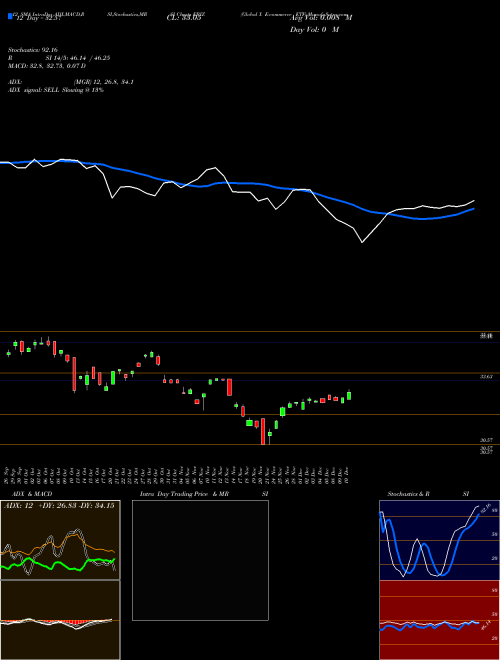
Task: Select the 'Stochastics: 92.16' reading
Action: click(x=32, y=50)
